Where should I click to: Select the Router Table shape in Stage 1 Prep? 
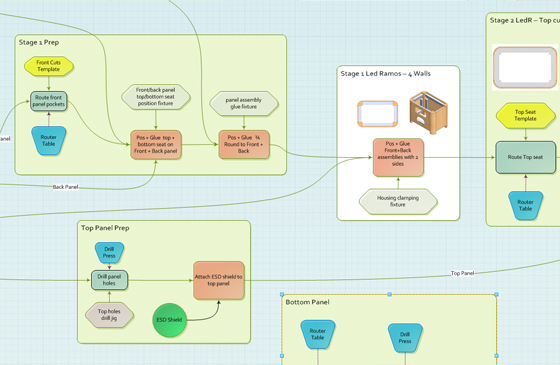pos(49,141)
